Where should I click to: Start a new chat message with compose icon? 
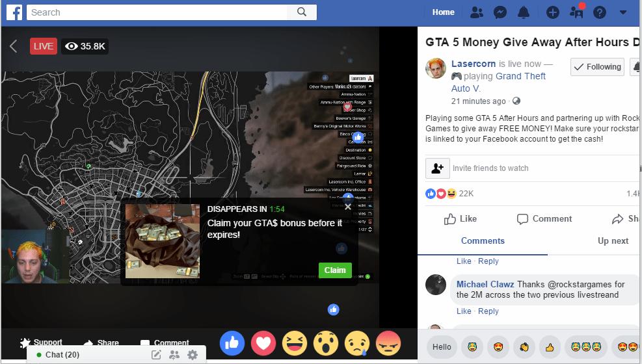coord(156,355)
